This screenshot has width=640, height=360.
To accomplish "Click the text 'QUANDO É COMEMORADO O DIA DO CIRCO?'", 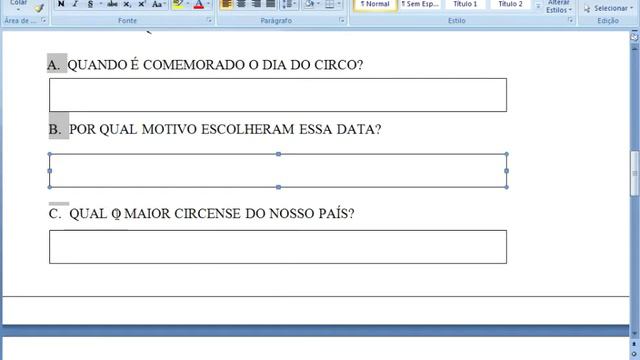I will pos(215,64).
